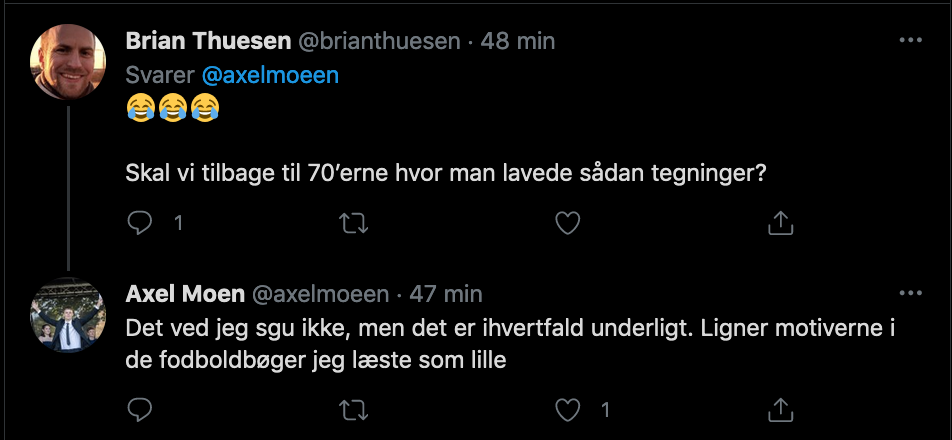Open Brian Thuesen's profile picture

click(69, 61)
